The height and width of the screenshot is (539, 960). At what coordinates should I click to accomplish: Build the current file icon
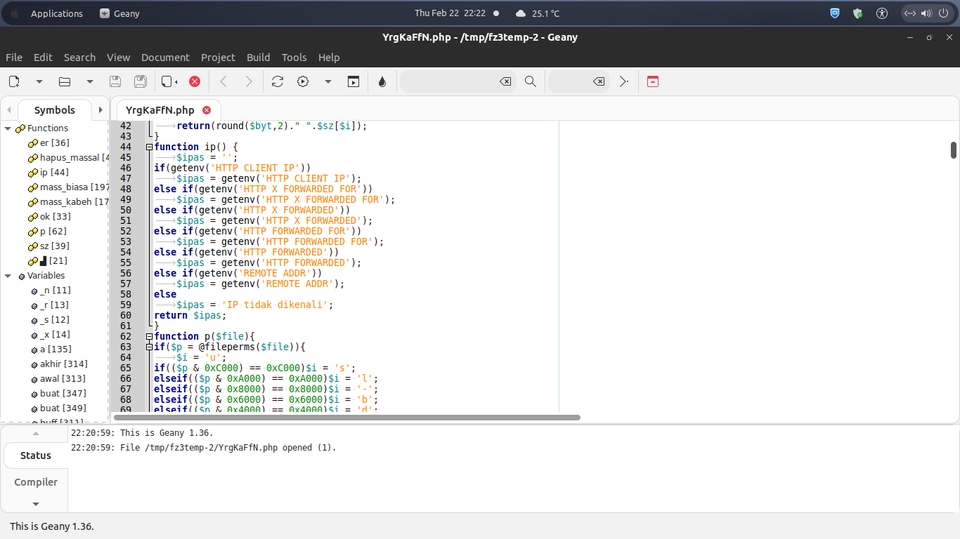(303, 81)
